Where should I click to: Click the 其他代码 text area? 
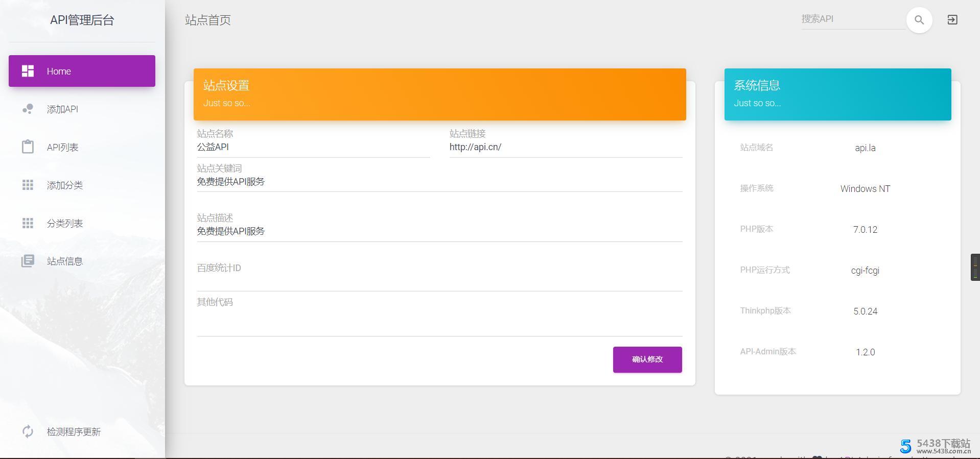(x=439, y=323)
